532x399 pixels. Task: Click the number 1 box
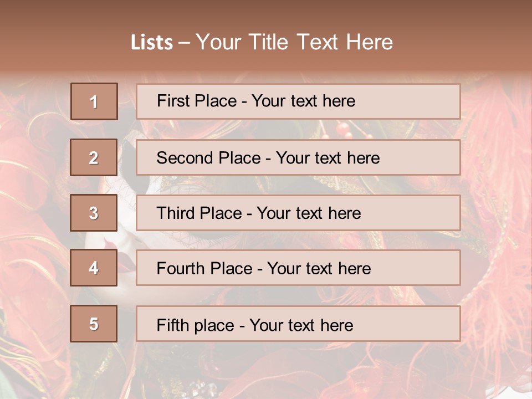pyautogui.click(x=94, y=101)
